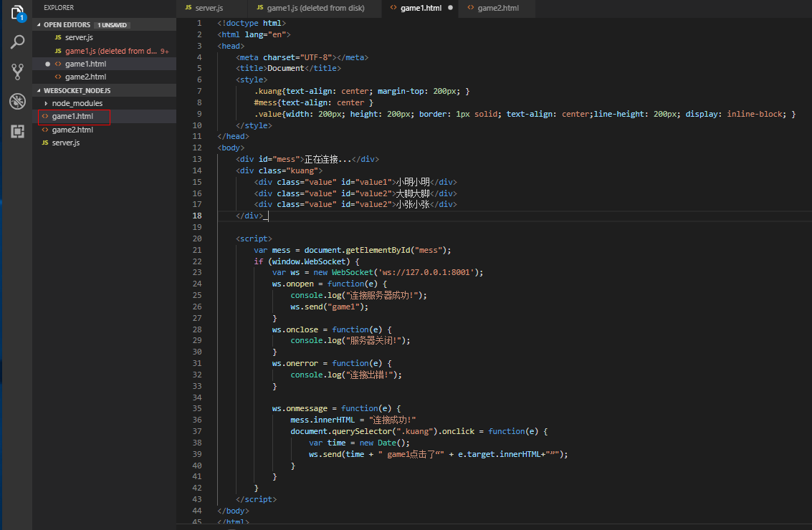Open the Source Control view

tap(17, 71)
